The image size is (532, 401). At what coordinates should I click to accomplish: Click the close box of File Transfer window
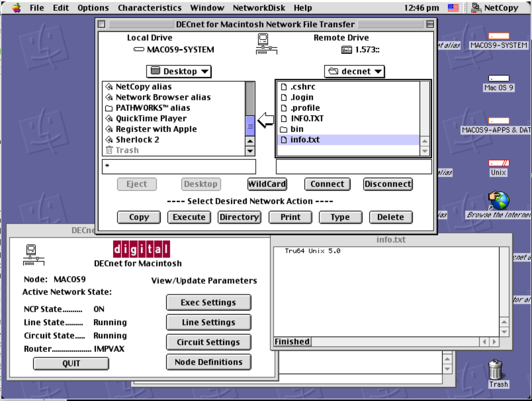pos(102,24)
